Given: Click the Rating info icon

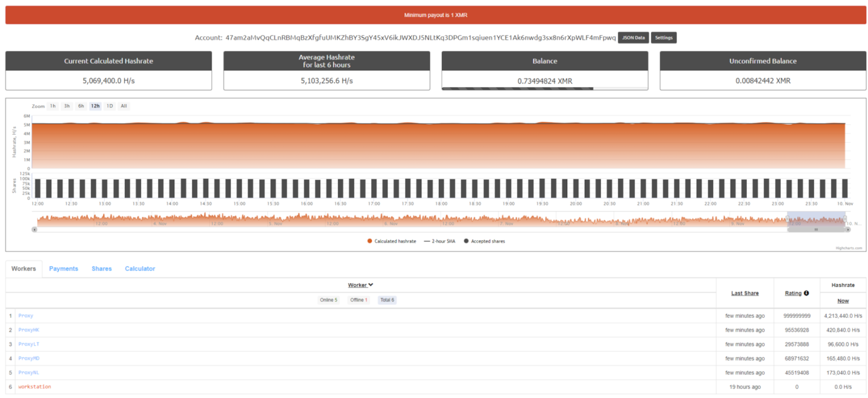Looking at the screenshot, I should (807, 293).
